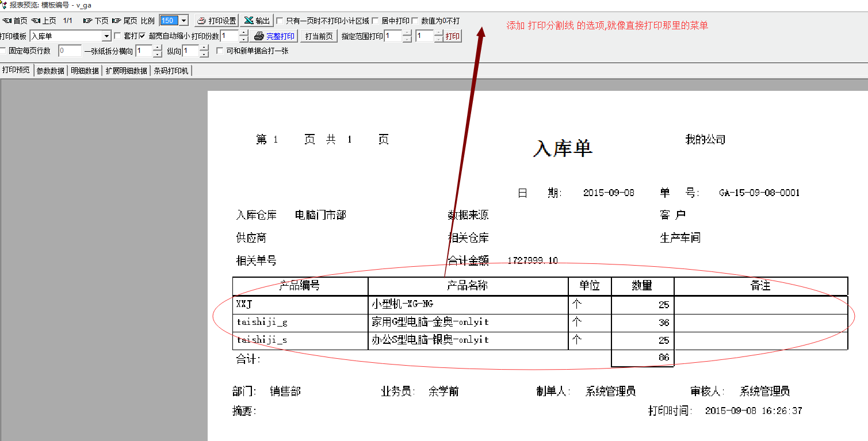Go to previous page (上页)

pos(44,21)
